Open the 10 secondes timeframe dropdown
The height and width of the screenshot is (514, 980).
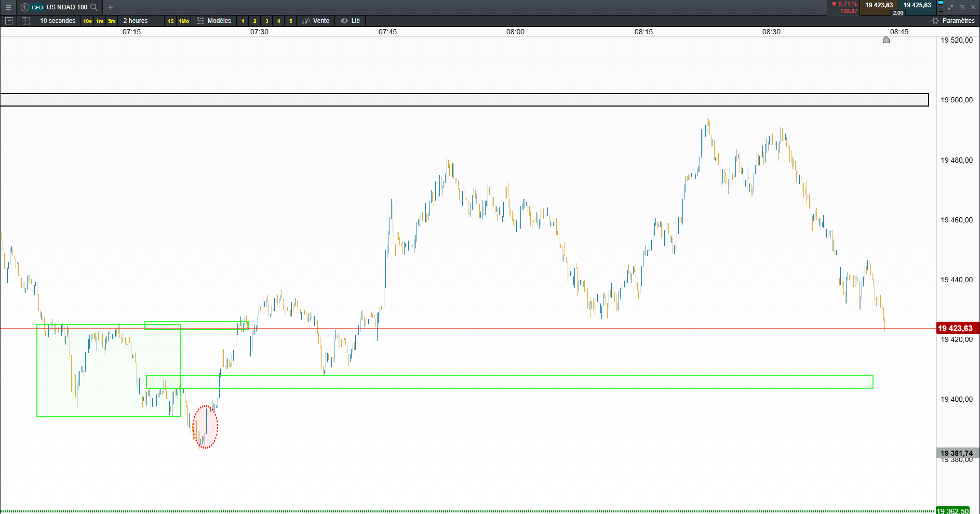point(58,21)
